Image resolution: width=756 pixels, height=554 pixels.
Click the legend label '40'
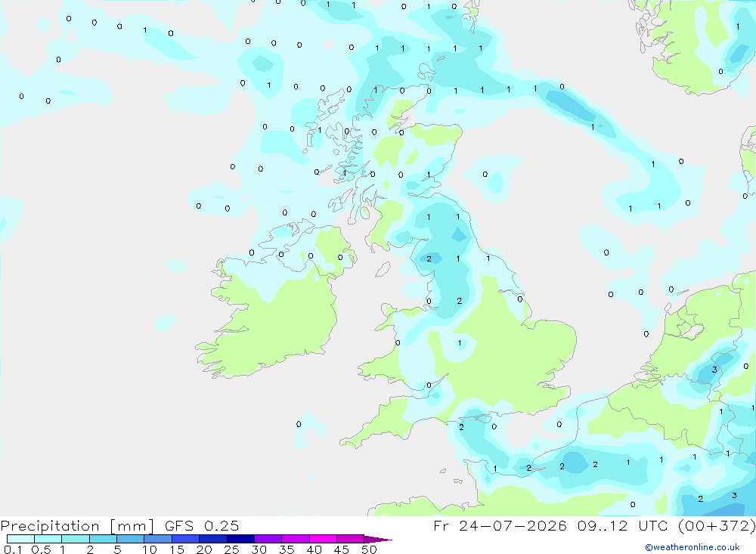(314, 549)
